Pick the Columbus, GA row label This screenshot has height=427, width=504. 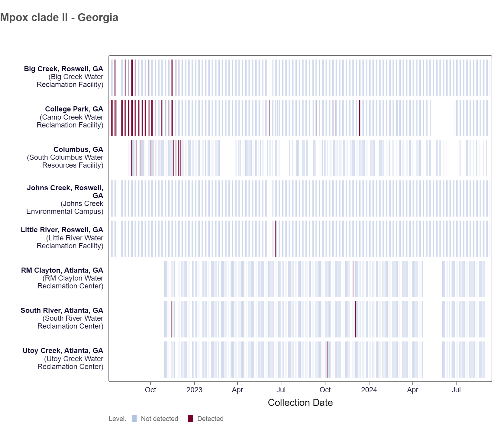coord(65,157)
